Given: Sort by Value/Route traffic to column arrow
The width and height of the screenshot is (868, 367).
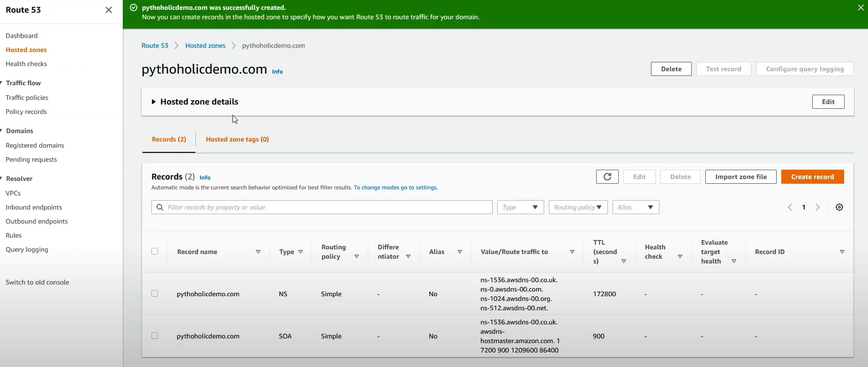Looking at the screenshot, I should pos(572,252).
